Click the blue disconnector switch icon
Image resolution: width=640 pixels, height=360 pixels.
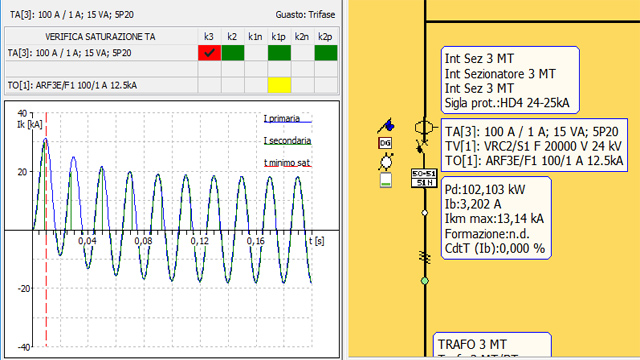386,126
